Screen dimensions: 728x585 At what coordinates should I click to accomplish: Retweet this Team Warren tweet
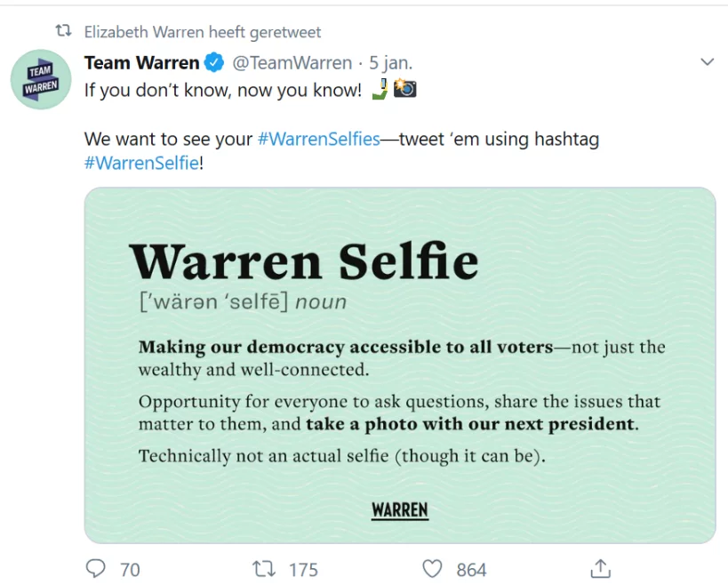point(262,568)
